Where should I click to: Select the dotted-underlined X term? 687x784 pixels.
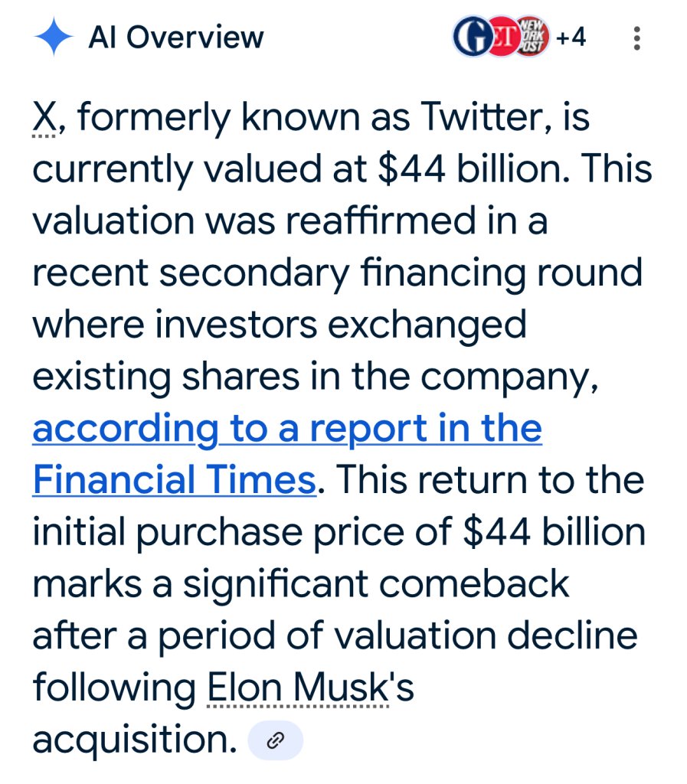pos(44,117)
